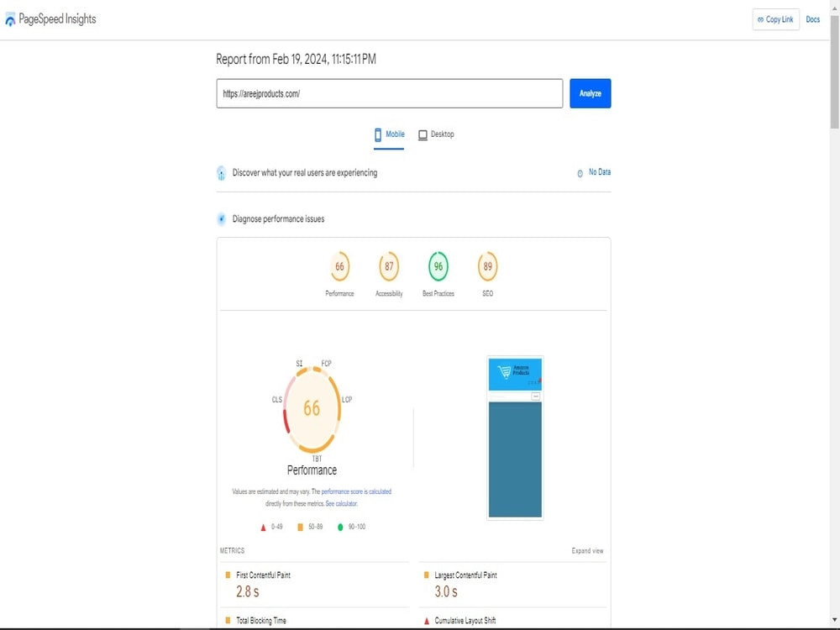Click the Diagnose performance issues icon

[221, 218]
